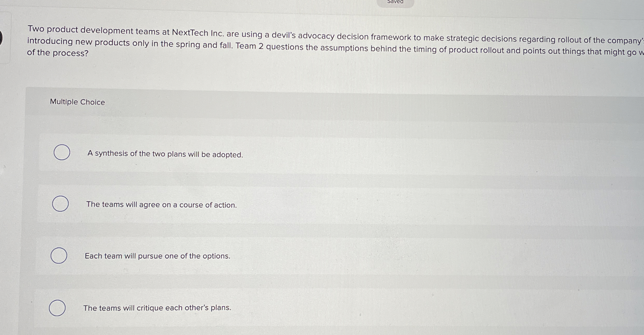Select radio button for 'The teams will critique each other's plans.'
Image resolution: width=644 pixels, height=335 pixels.
pyautogui.click(x=57, y=308)
